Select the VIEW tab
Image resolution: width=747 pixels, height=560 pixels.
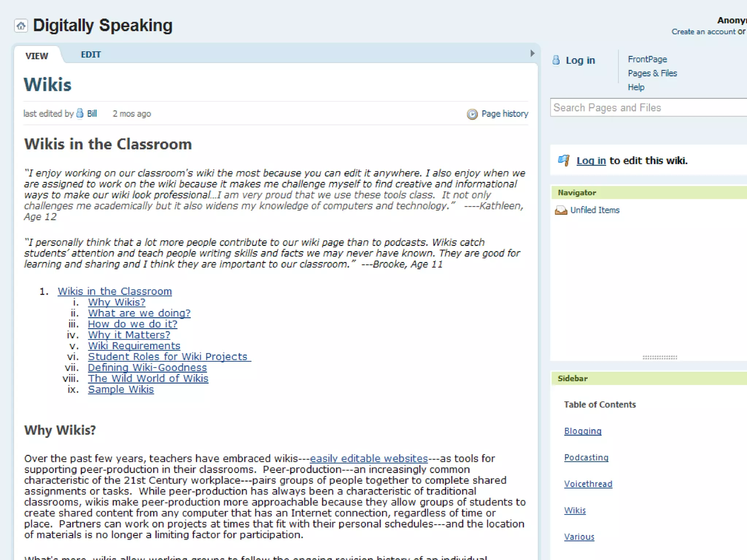pos(37,56)
